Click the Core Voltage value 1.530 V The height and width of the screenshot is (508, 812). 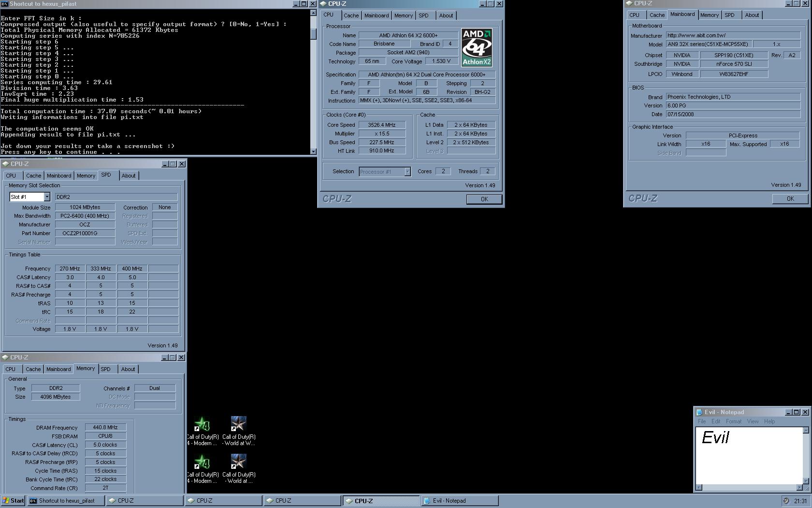point(441,61)
